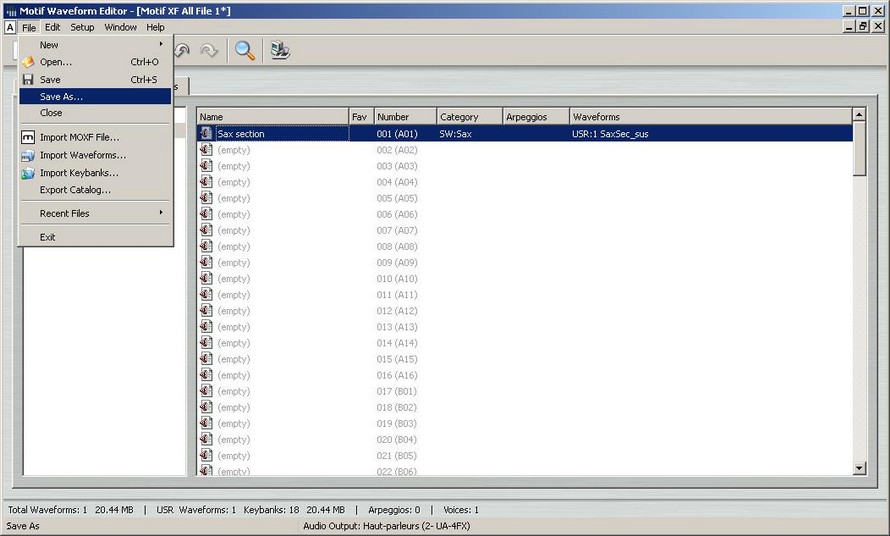890x536 pixels.
Task: Click the Import MOXF File icon
Action: coord(28,137)
